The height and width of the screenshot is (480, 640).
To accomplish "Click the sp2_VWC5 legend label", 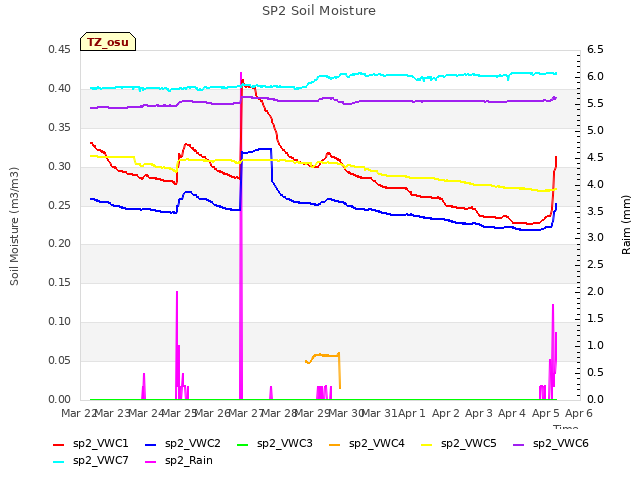I will 469,443.
